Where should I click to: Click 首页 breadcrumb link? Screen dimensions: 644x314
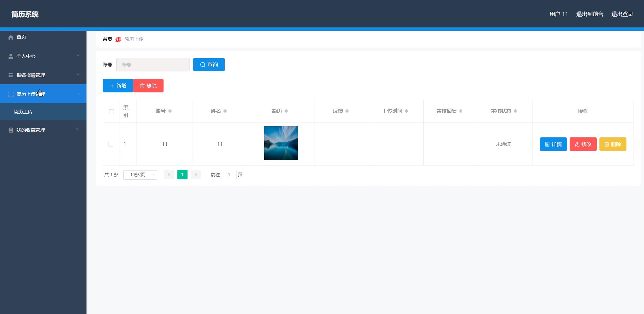click(x=107, y=39)
